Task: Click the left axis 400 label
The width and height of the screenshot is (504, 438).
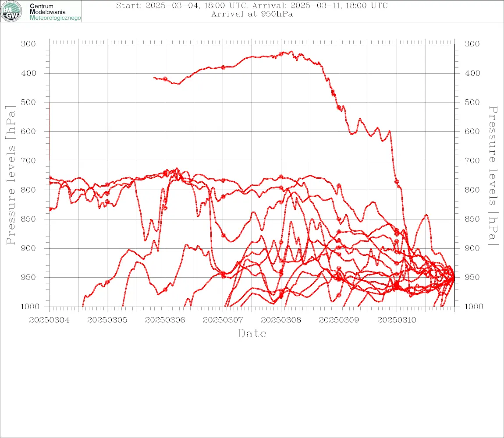Action: [x=28, y=73]
